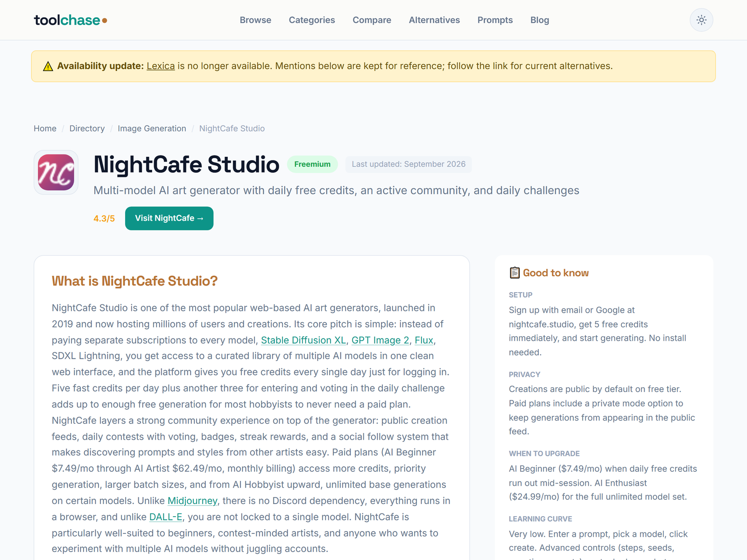Viewport: 747px width, 560px height.
Task: Click the What is NightCafe Studio? heading
Action: [135, 281]
